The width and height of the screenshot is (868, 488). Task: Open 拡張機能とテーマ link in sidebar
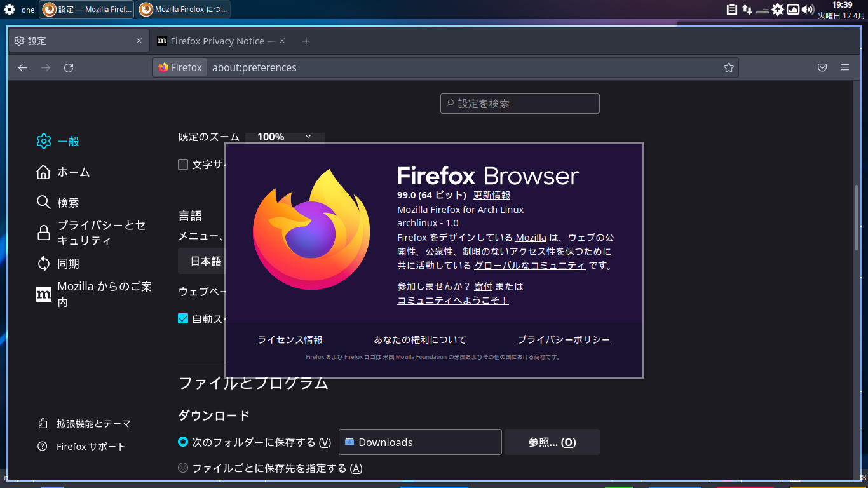(x=84, y=424)
